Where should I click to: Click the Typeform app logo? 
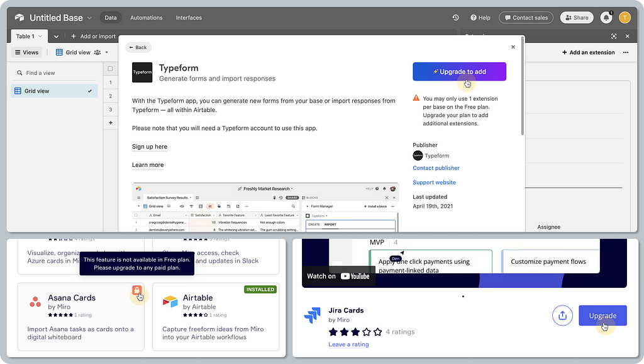pos(142,72)
